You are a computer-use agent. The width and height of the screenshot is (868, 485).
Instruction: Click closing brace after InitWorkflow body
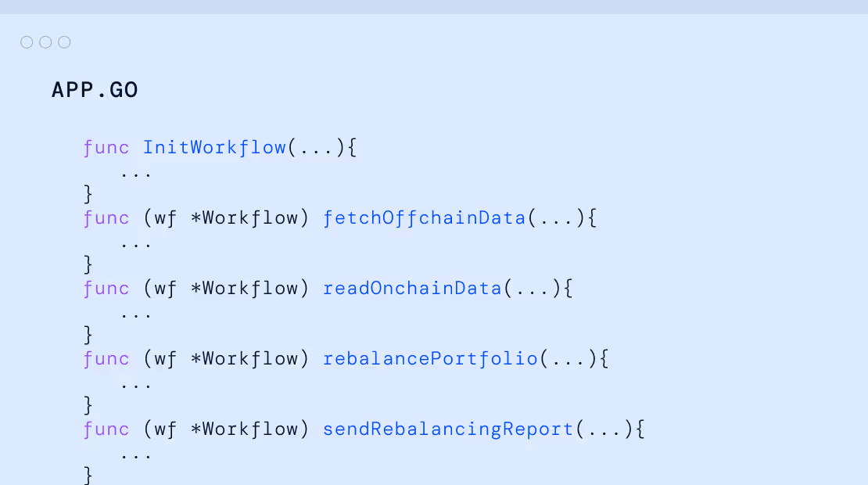pyautogui.click(x=88, y=194)
